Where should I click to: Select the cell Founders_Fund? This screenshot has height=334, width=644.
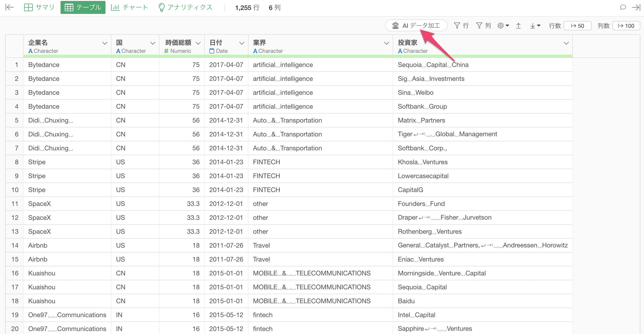pos(482,204)
